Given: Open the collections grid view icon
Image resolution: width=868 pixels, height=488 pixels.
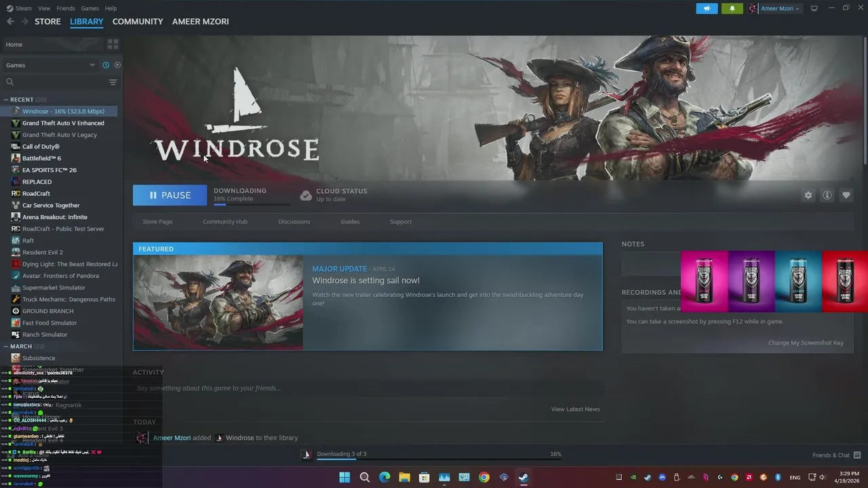Looking at the screenshot, I should [x=113, y=44].
